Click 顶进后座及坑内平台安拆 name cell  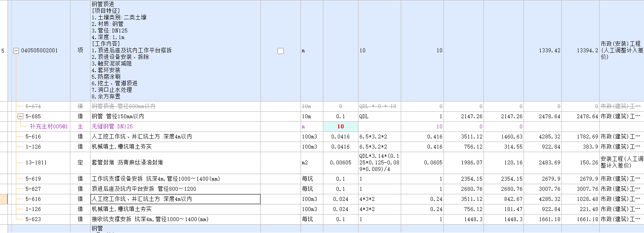[x=176, y=189]
